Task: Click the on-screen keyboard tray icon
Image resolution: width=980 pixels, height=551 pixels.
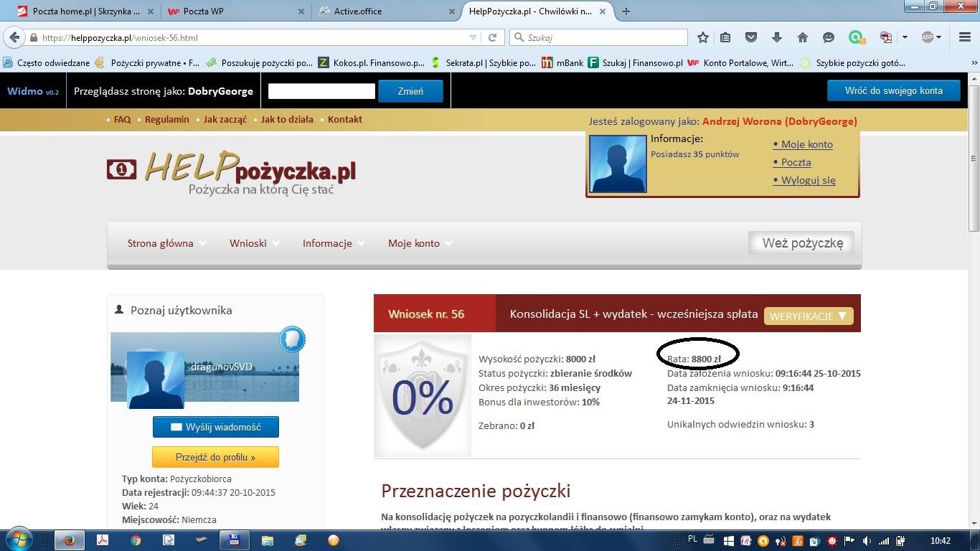Action: tap(709, 540)
